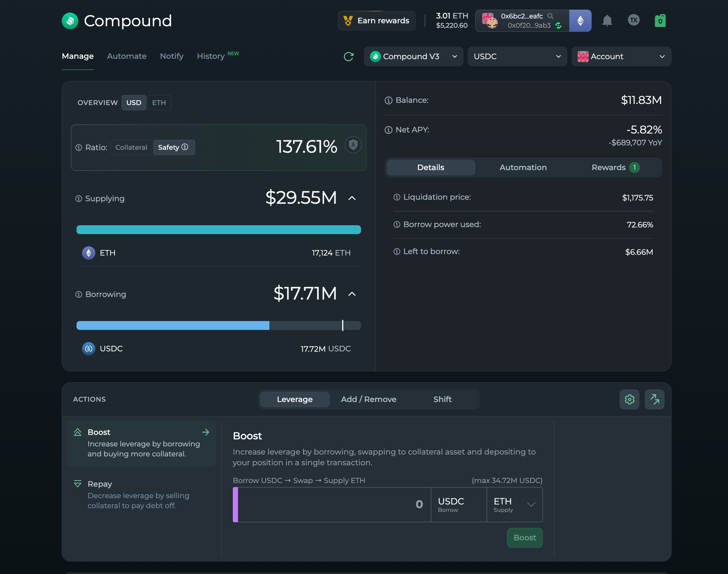Select the Shift actions tab

(x=442, y=399)
